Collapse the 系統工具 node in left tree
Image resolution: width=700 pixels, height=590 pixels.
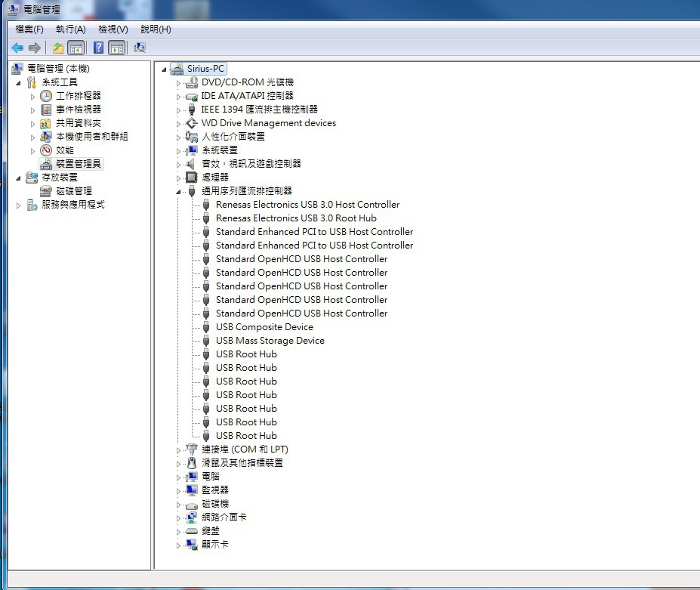[18, 83]
